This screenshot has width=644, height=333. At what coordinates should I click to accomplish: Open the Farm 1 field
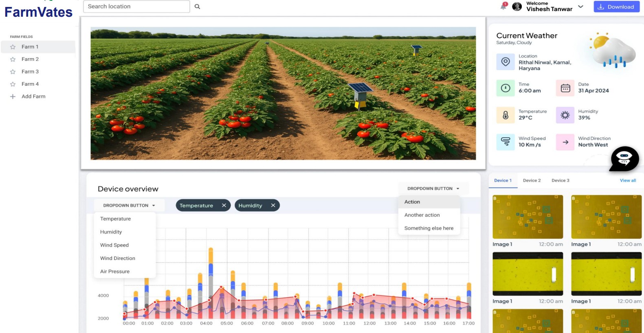point(38,47)
